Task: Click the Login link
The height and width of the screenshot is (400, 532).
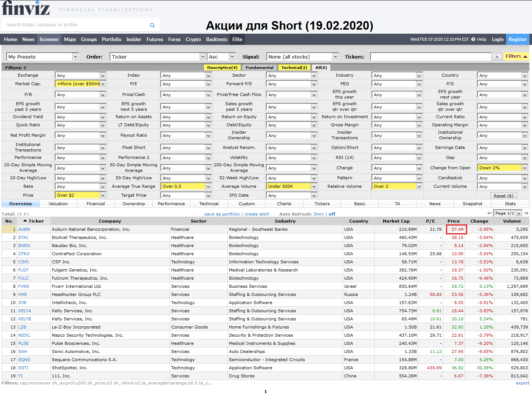Action: point(498,39)
